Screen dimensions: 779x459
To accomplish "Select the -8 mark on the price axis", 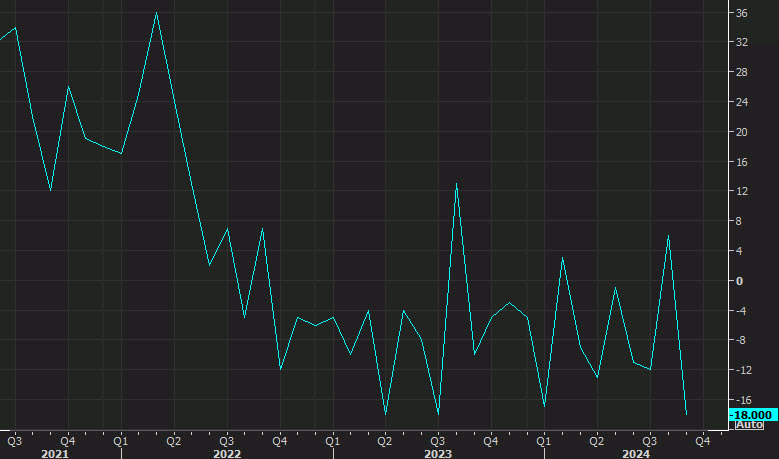I will [739, 340].
